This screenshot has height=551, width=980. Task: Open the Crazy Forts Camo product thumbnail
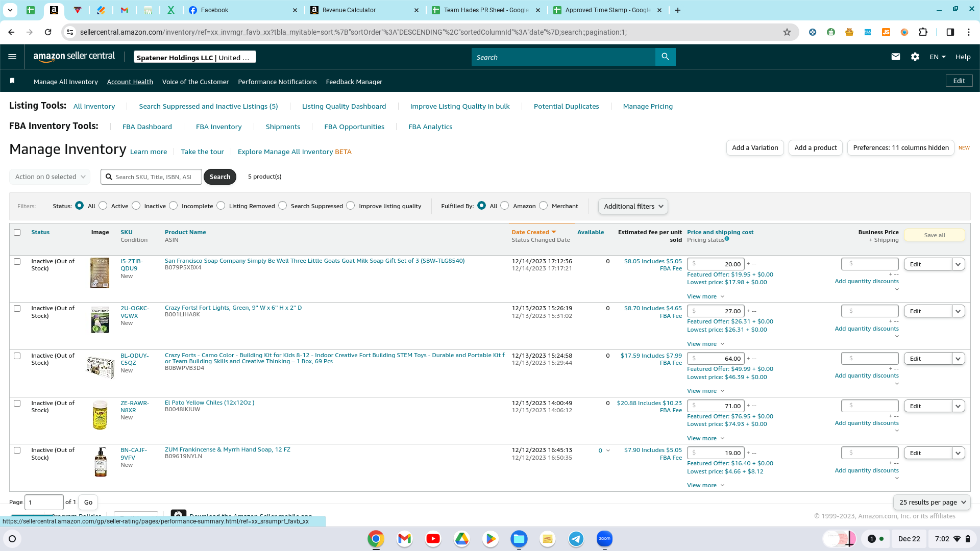tap(100, 367)
